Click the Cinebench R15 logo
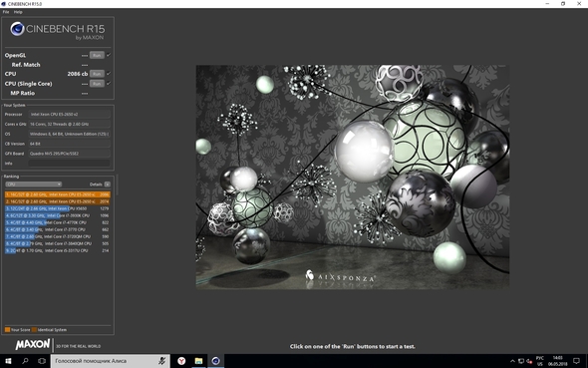The width and height of the screenshot is (588, 368). pyautogui.click(x=58, y=30)
